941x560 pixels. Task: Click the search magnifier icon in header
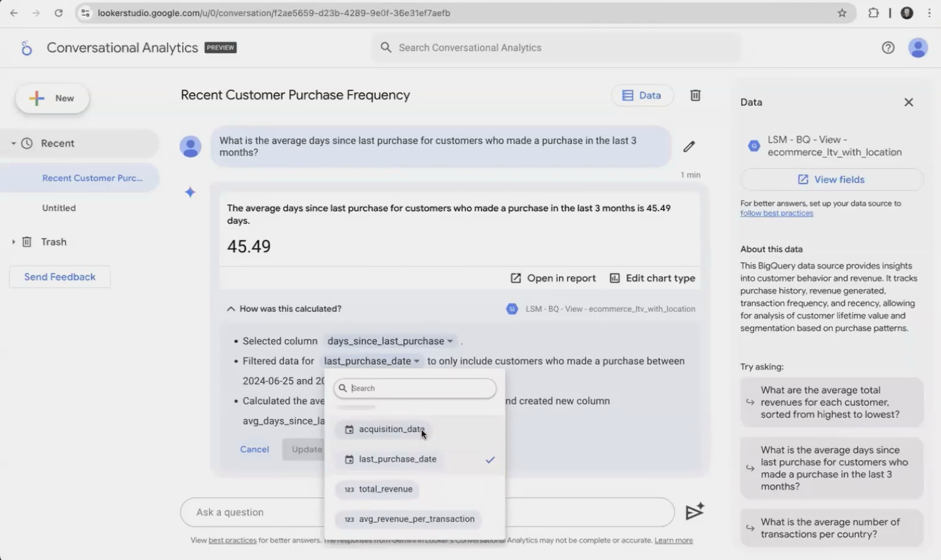click(x=386, y=48)
